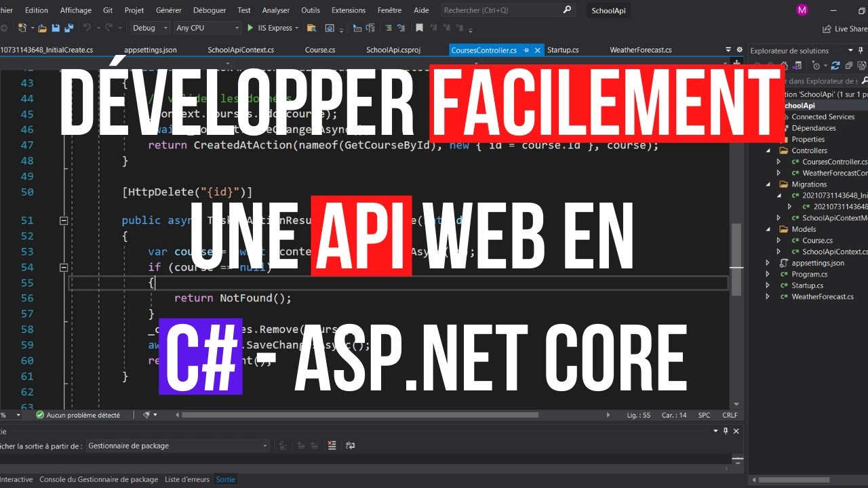The image size is (868, 488).
Task: Click the New Project toolbar icon
Action: tap(23, 28)
